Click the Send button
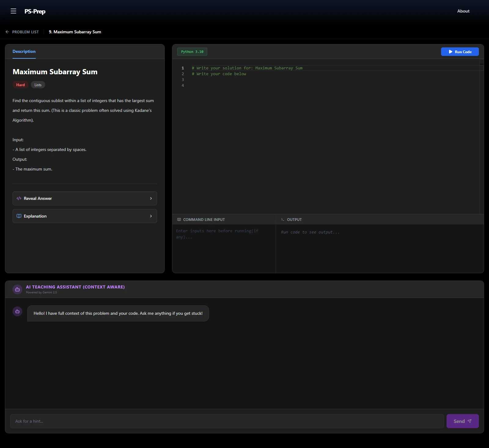The image size is (489, 448). click(x=462, y=421)
